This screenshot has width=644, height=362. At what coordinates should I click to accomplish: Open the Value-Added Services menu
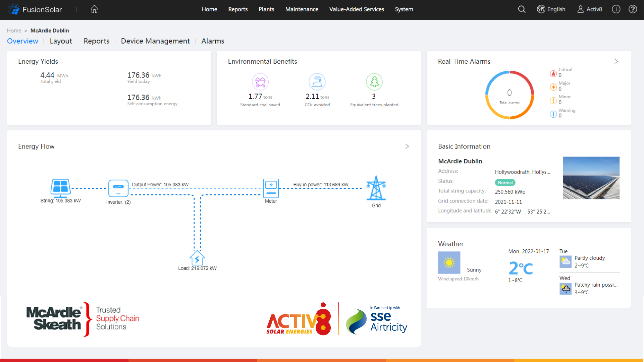(x=357, y=9)
